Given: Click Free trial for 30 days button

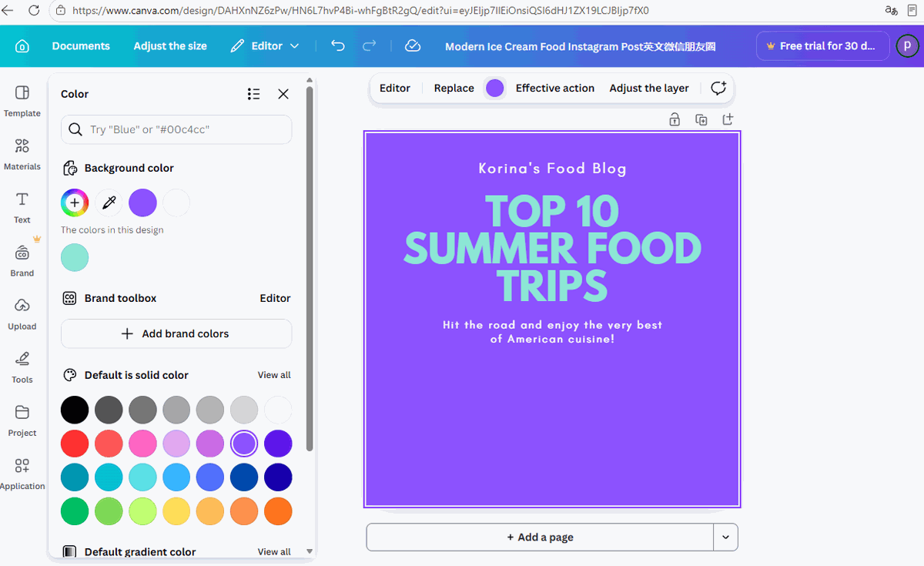Looking at the screenshot, I should (823, 46).
